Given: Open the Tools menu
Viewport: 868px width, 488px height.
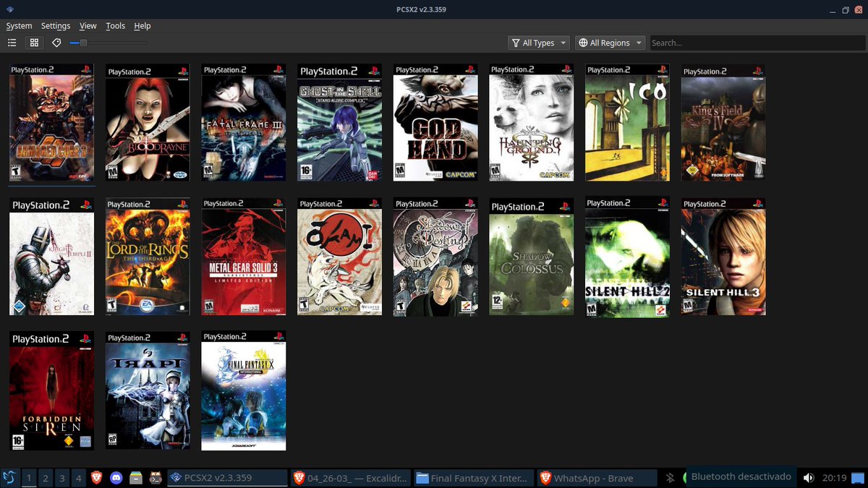Looking at the screenshot, I should click(115, 25).
